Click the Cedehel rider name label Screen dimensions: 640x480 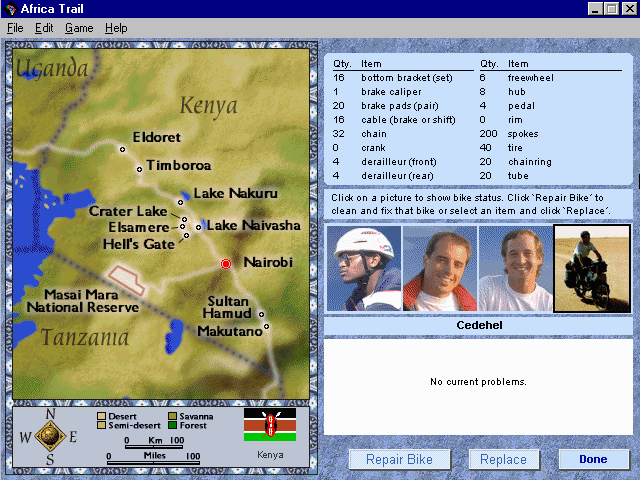tap(479, 325)
